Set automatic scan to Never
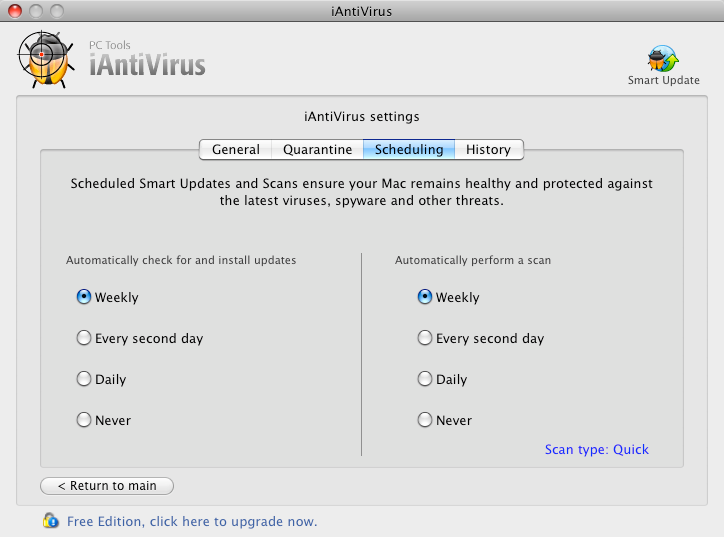Image resolution: width=724 pixels, height=537 pixels. click(425, 420)
